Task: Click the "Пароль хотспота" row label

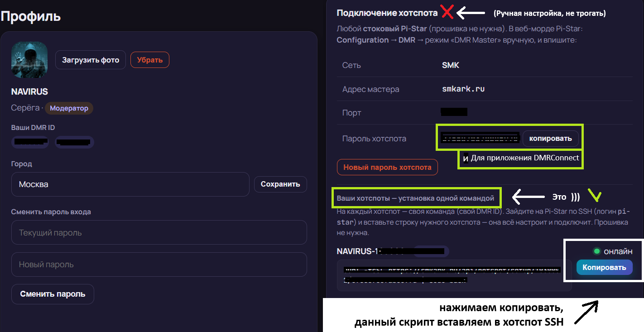Action: (x=374, y=139)
